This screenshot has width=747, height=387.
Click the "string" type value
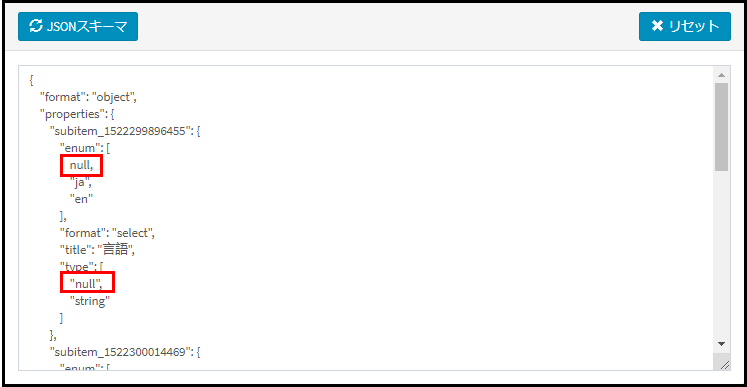90,301
